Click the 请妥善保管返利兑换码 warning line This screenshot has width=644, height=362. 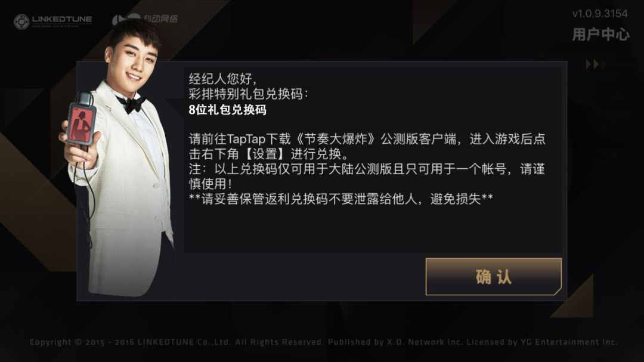(341, 199)
